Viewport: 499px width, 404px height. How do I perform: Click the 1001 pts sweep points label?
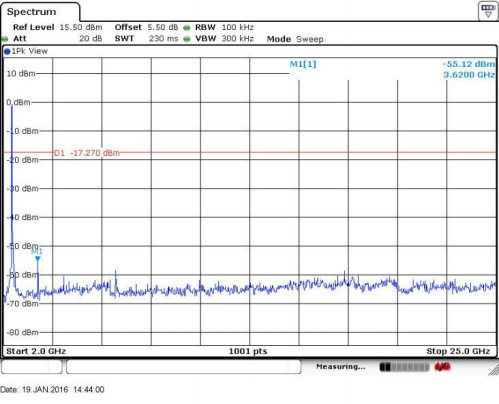[248, 351]
